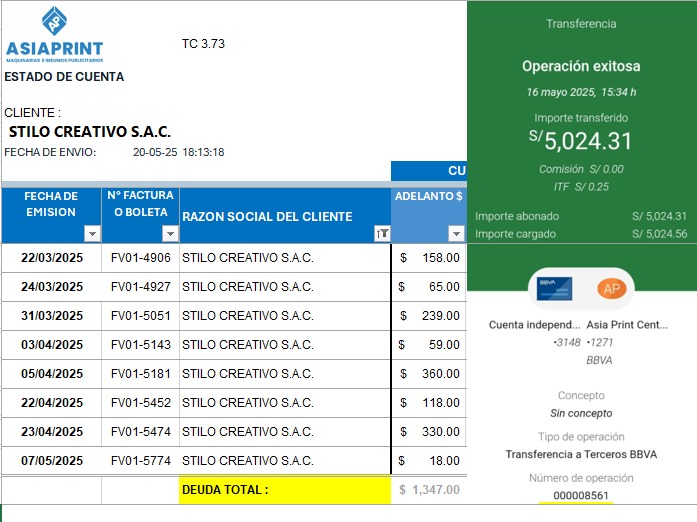The image size is (697, 522).
Task: Select invoice cell FV01-5774
Action: (x=140, y=461)
